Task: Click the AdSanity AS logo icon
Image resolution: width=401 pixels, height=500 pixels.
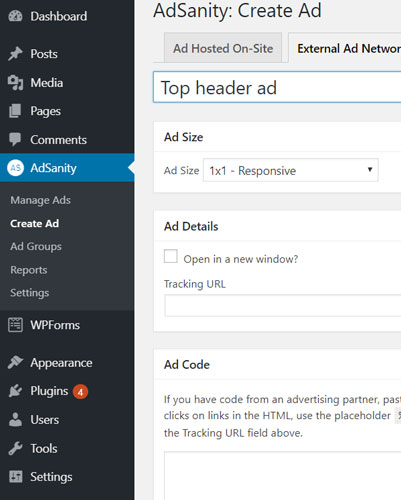Action: 15,168
